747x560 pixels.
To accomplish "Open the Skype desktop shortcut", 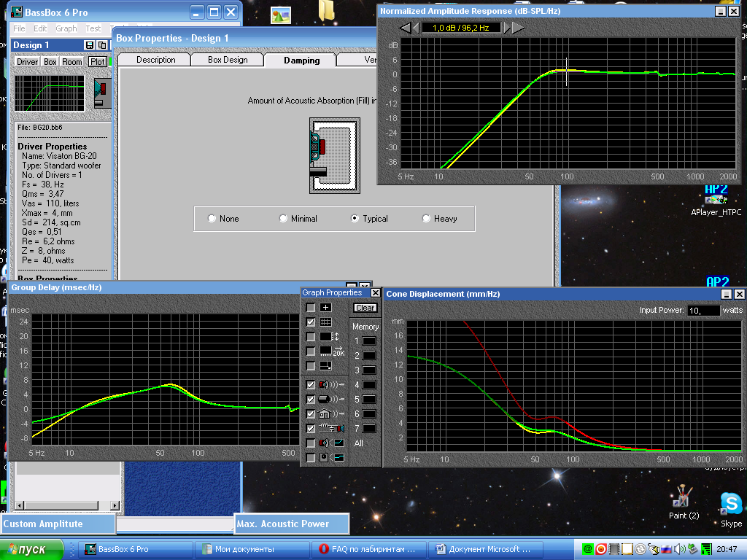I will 731,510.
